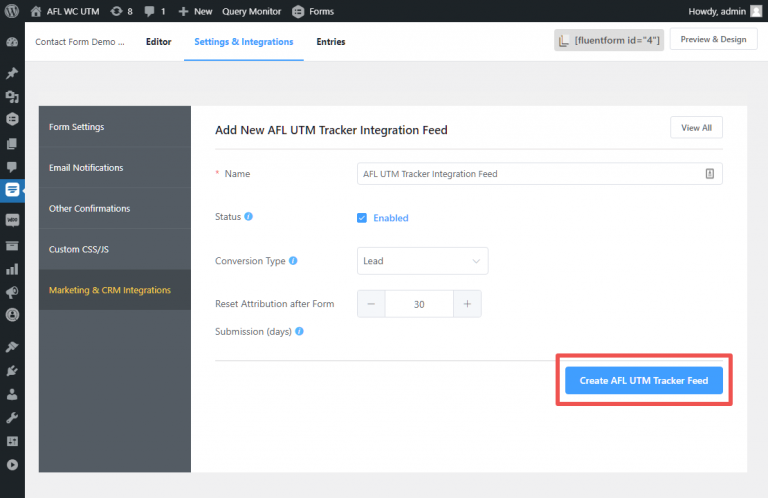Switch to the Entries tab

[332, 42]
